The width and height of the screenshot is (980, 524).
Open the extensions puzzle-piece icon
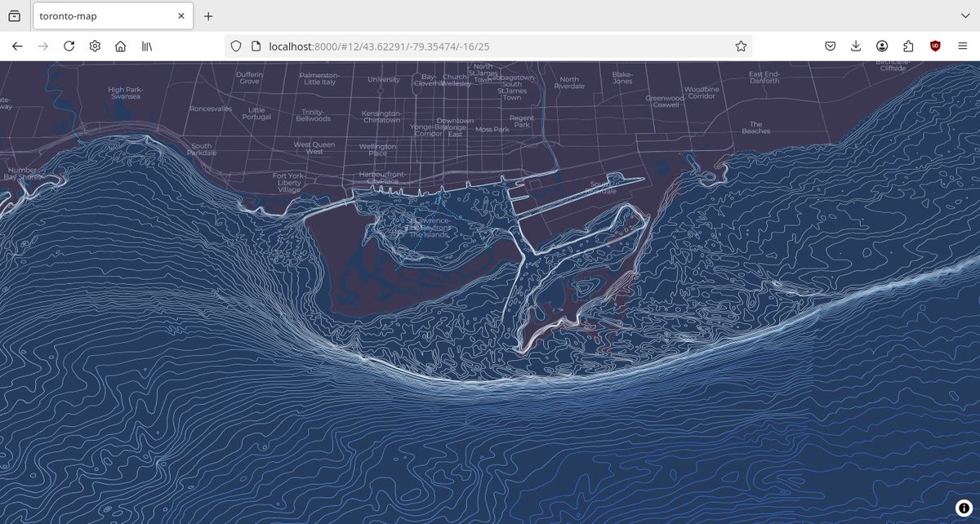(908, 46)
